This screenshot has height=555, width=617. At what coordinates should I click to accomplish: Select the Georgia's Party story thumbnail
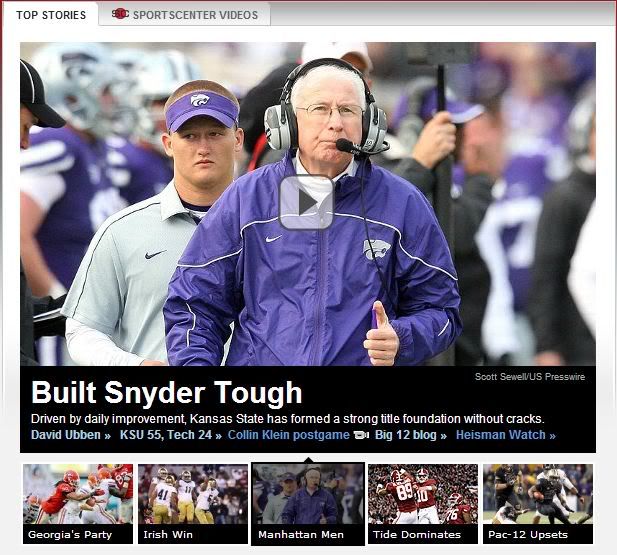[78, 504]
